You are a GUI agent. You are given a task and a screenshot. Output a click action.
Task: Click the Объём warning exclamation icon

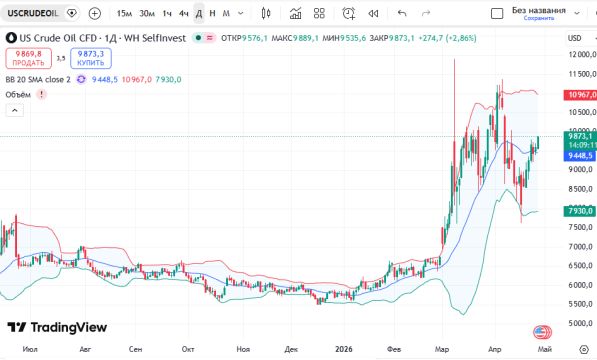(x=41, y=94)
